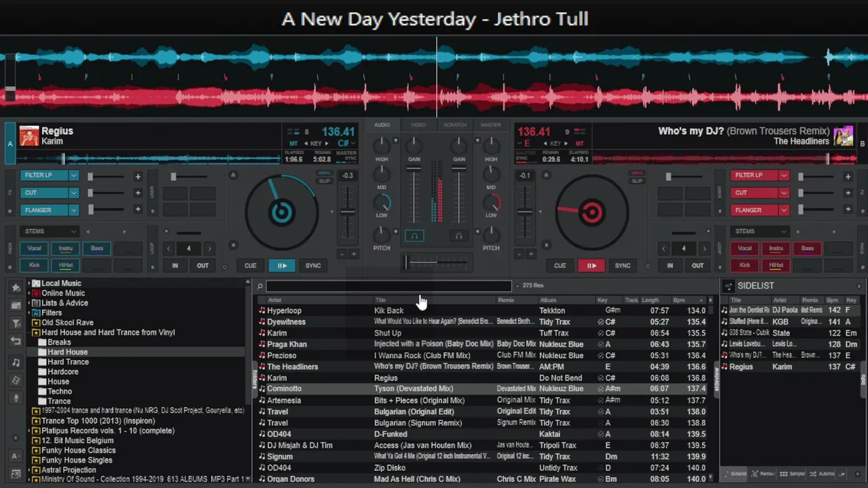The width and height of the screenshot is (868, 488).
Task: Toggle headphone cue for deck B
Action: pos(459,236)
